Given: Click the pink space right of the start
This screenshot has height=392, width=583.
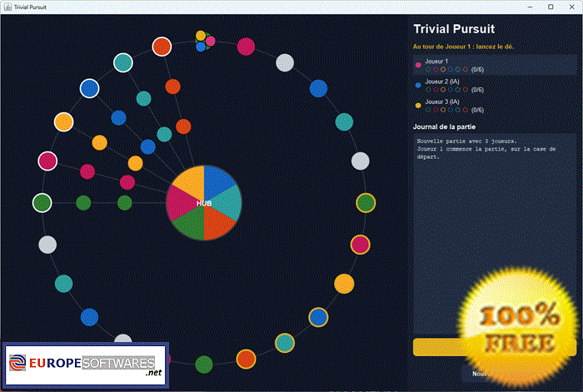Looking at the screenshot, I should pos(247,47).
